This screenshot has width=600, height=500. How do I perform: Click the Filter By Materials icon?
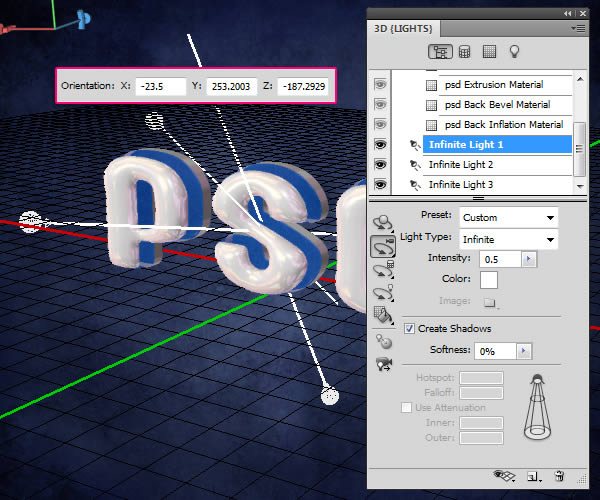point(489,51)
